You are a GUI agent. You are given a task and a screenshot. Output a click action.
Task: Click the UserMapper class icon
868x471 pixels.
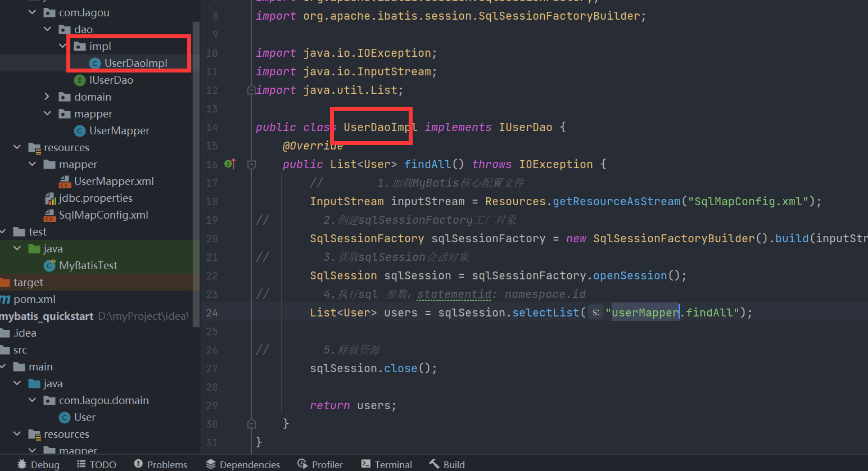pyautogui.click(x=80, y=131)
